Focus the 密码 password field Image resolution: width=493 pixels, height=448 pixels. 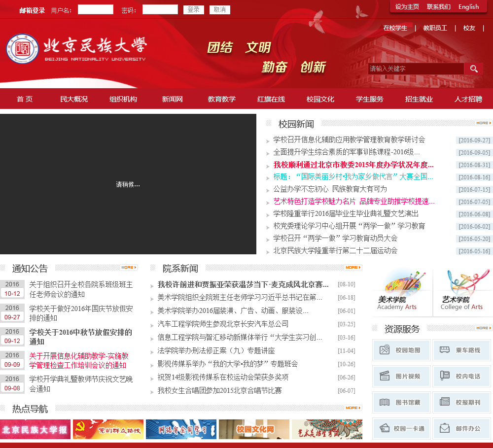160,9
